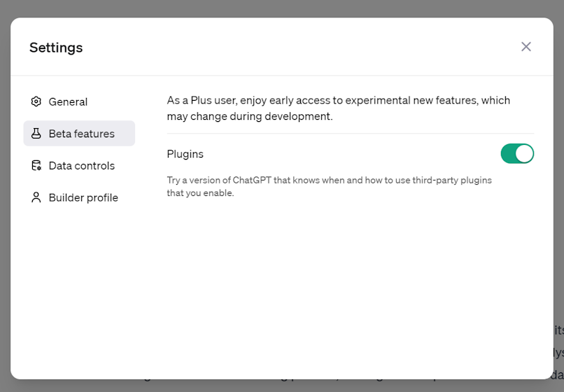Click the Beta features flask icon
The height and width of the screenshot is (392, 564).
click(x=36, y=134)
